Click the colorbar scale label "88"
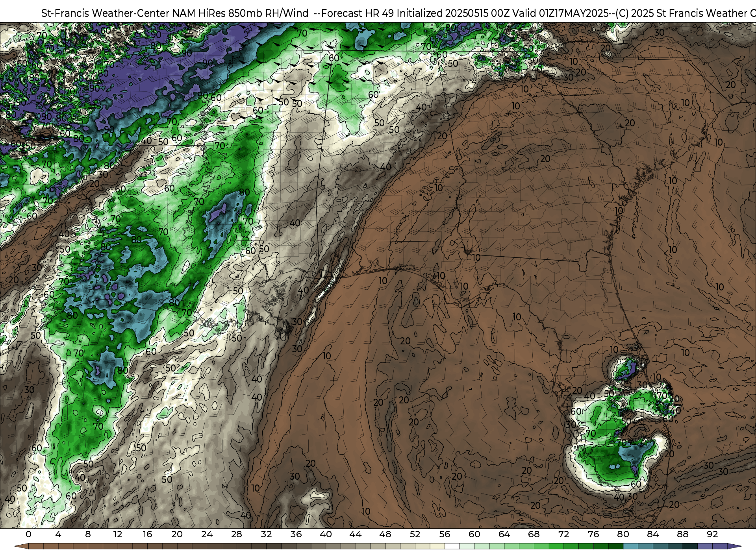Screen dimensions: 756x551 683,534
